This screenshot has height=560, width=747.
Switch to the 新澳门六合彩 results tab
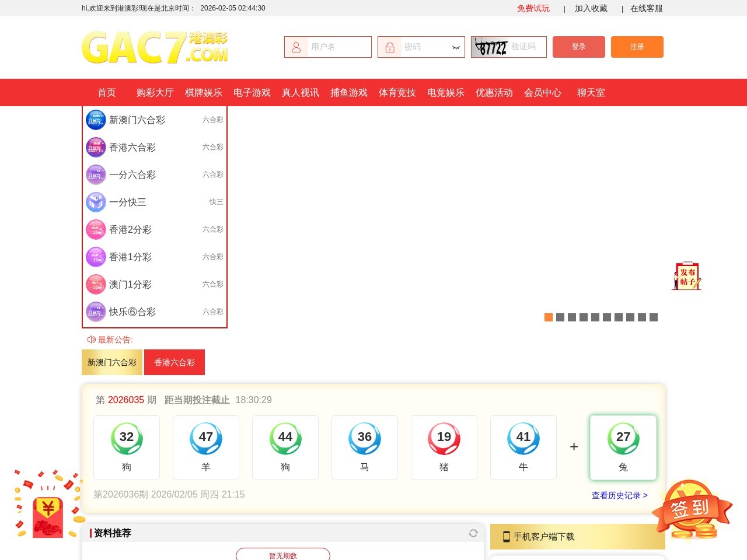[112, 362]
